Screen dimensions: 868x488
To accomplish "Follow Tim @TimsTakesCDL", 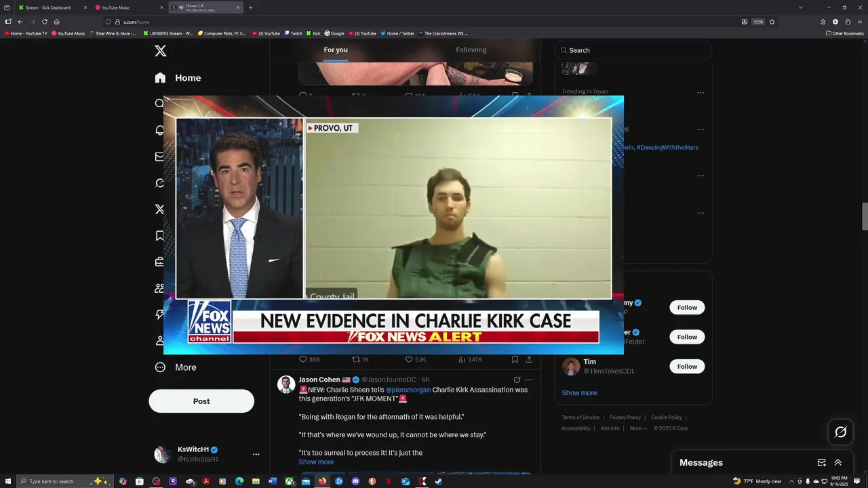I will pyautogui.click(x=687, y=367).
